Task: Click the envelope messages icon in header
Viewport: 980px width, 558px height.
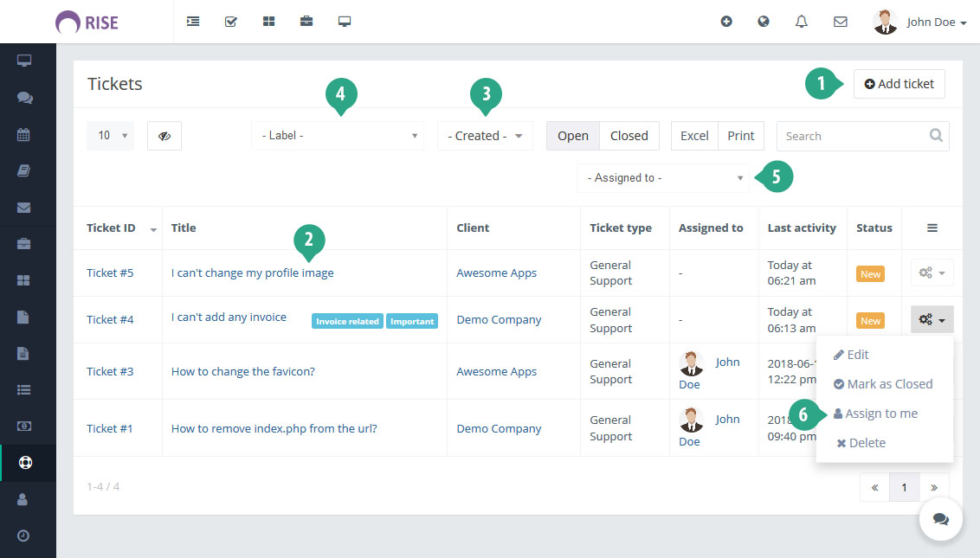Action: click(x=840, y=22)
